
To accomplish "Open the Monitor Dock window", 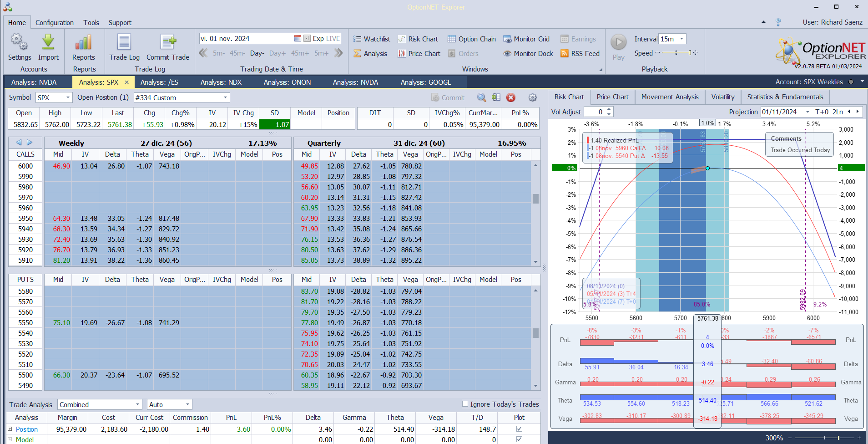I will [528, 54].
